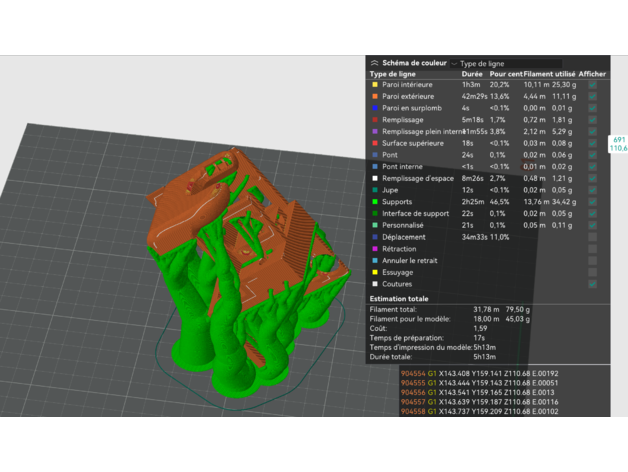This screenshot has height=472, width=628.
Task: Enable Déplacement display checkbox
Action: click(593, 237)
